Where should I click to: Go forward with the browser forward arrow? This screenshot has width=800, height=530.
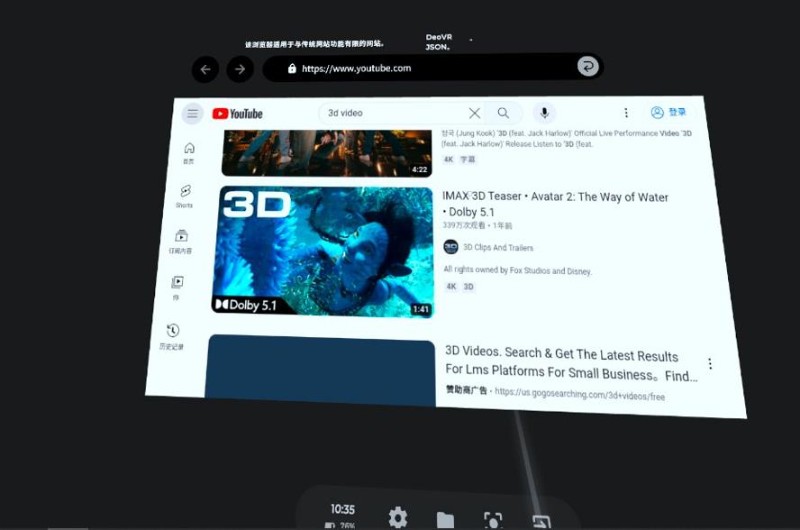point(240,69)
